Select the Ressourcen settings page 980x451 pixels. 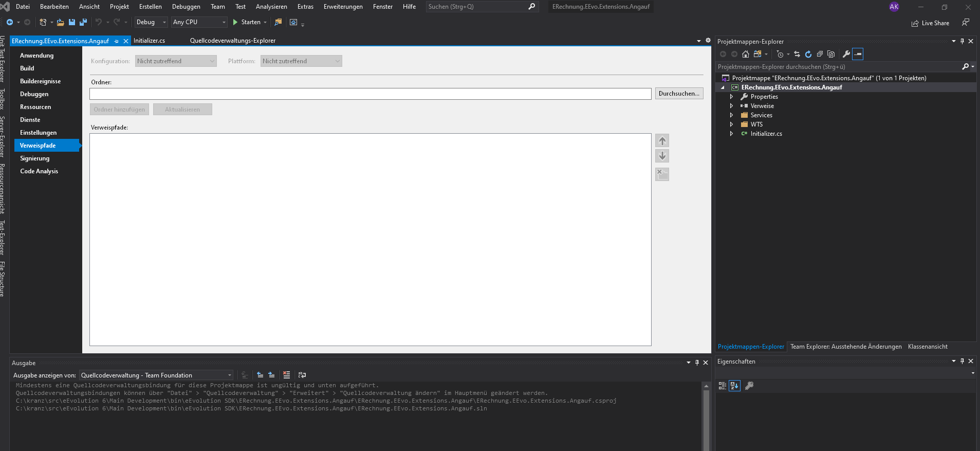point(46,107)
